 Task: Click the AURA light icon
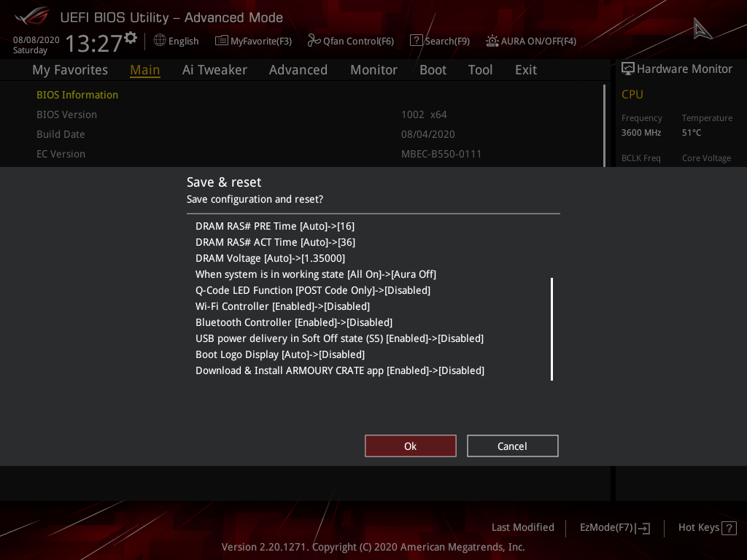tap(492, 41)
